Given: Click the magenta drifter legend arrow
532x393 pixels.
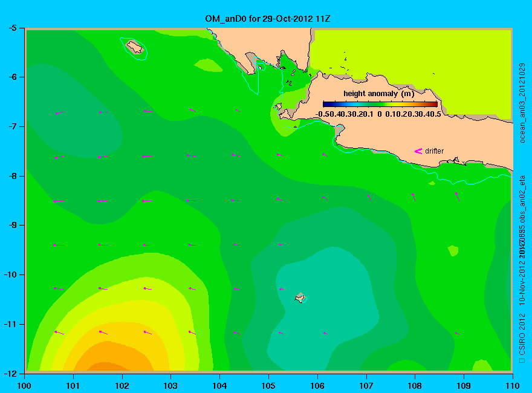Looking at the screenshot, I should (418, 151).
